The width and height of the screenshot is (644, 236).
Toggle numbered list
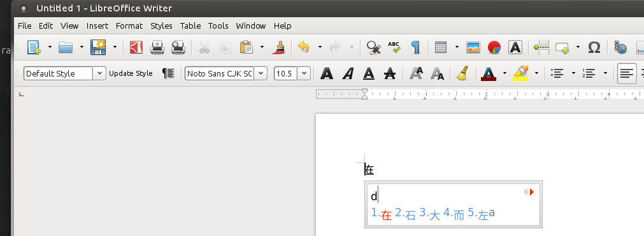point(589,73)
